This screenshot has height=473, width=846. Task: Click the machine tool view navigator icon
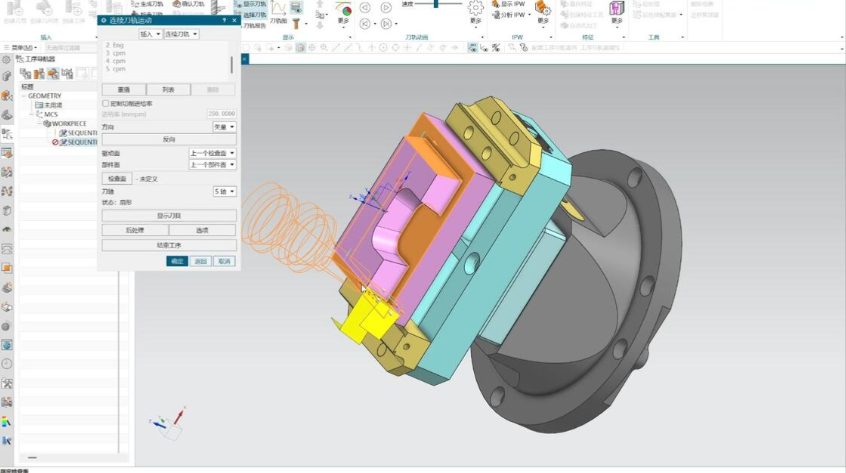coord(39,73)
